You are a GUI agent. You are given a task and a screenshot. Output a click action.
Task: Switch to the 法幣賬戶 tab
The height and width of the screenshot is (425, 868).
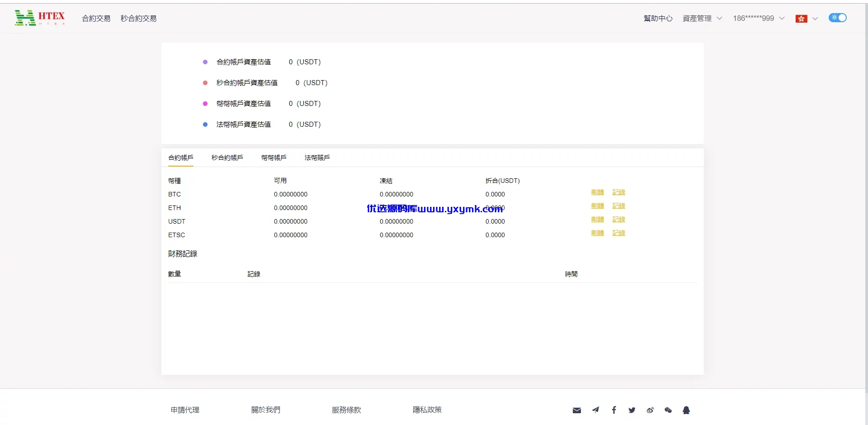click(x=317, y=158)
